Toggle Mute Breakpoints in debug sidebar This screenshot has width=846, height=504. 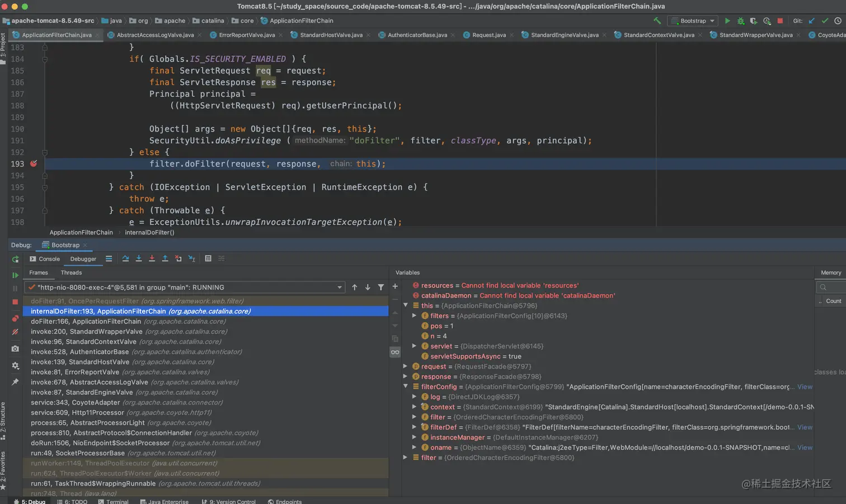tap(15, 332)
